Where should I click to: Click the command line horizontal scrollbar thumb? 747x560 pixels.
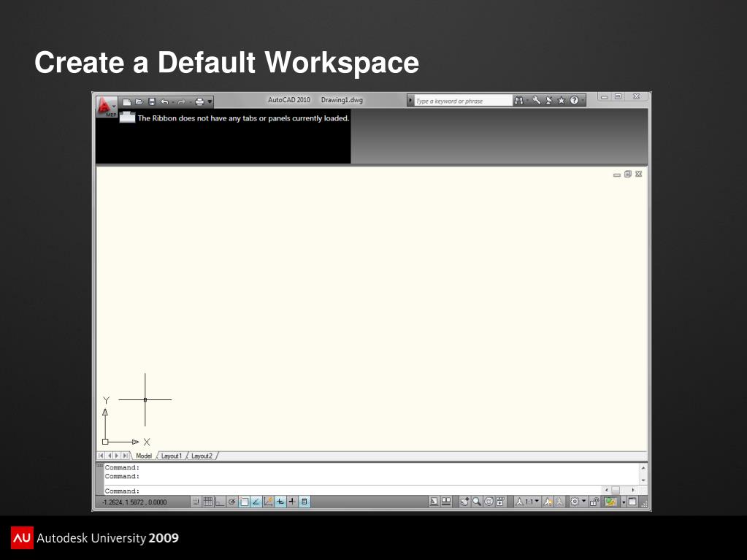[616, 490]
